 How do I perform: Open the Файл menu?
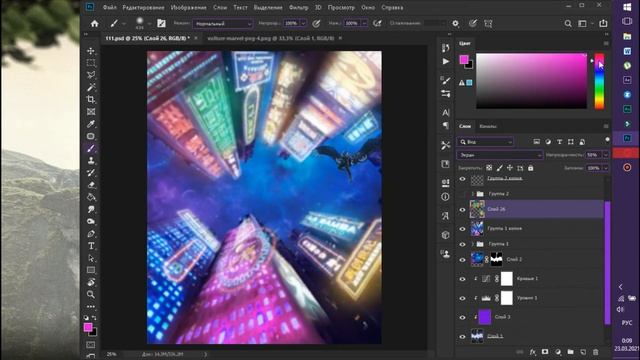click(109, 7)
